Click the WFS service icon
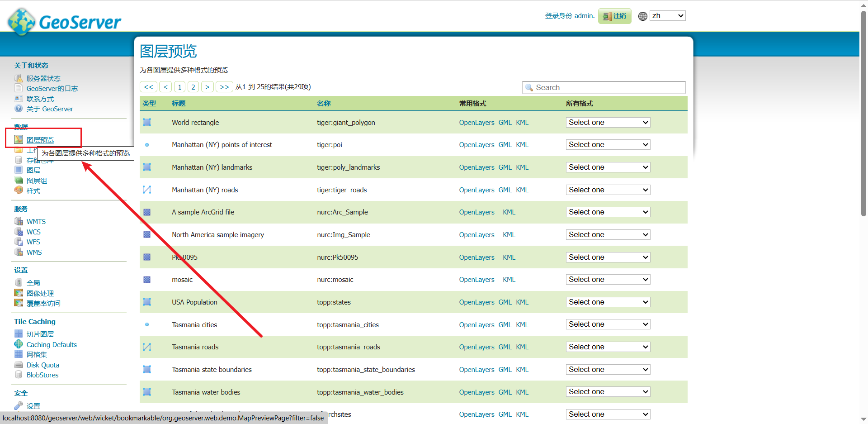 click(x=19, y=242)
